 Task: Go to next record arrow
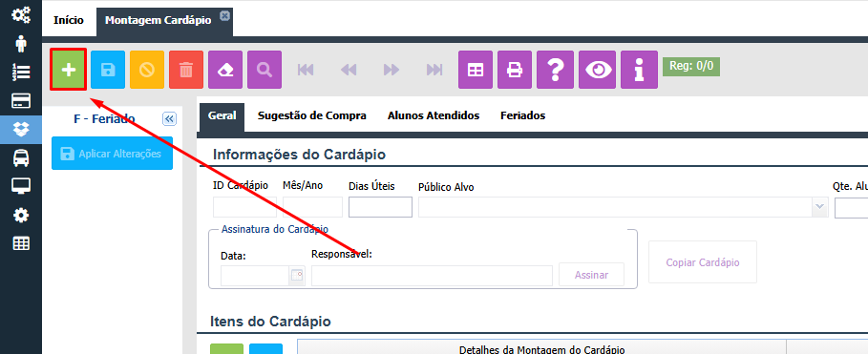click(x=392, y=70)
